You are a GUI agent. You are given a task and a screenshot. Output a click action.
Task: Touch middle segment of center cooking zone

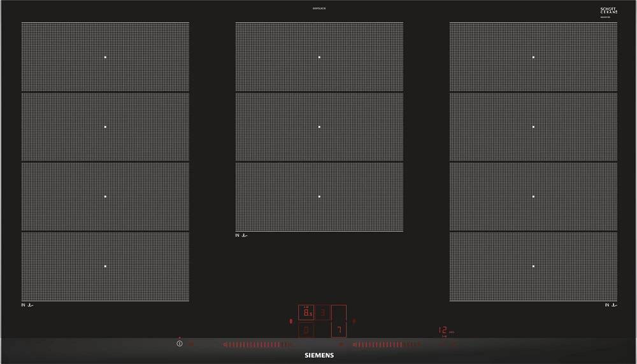click(319, 127)
